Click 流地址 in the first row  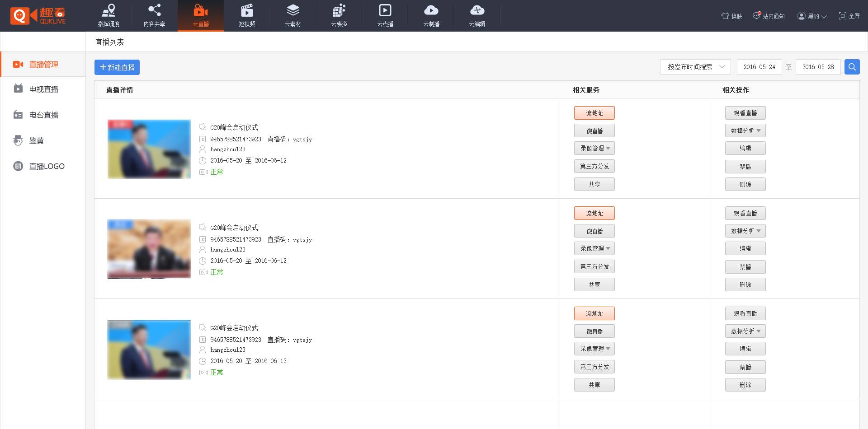tap(594, 113)
